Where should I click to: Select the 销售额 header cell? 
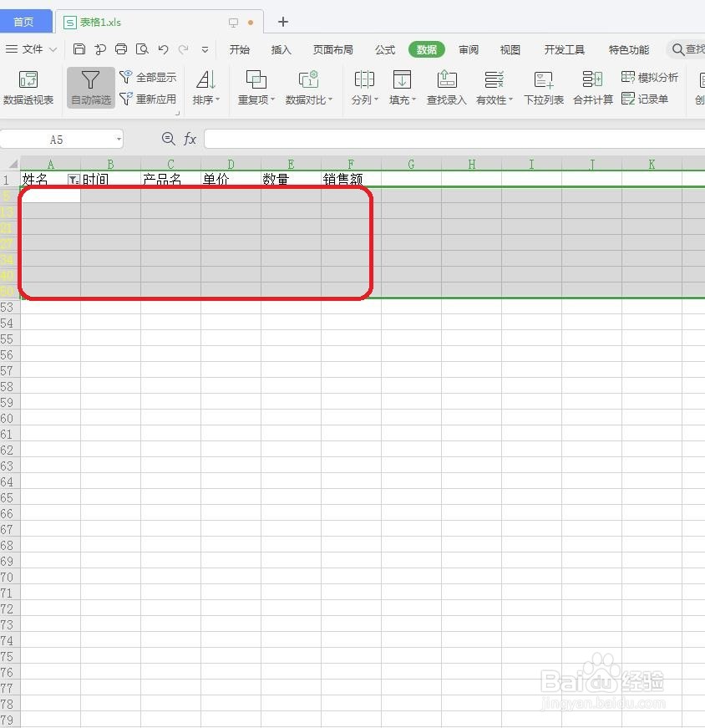click(351, 179)
